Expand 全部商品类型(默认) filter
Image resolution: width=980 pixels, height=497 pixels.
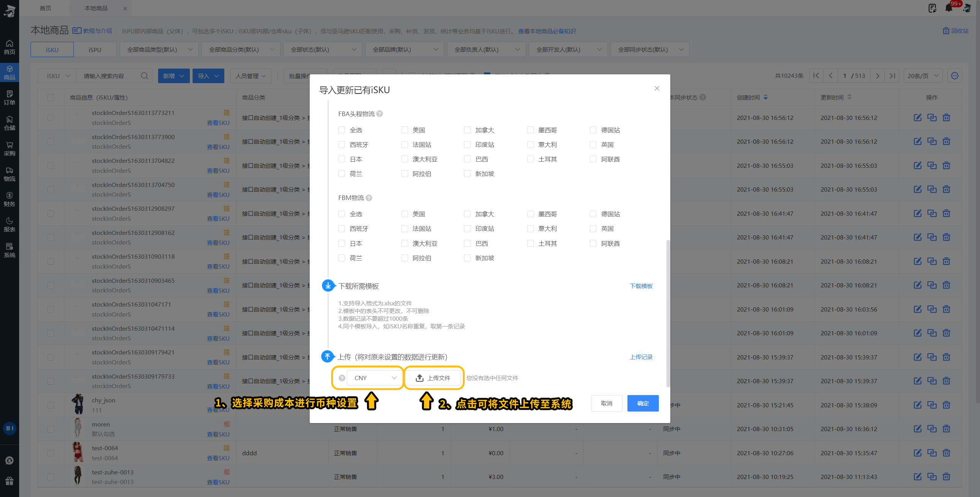click(159, 49)
